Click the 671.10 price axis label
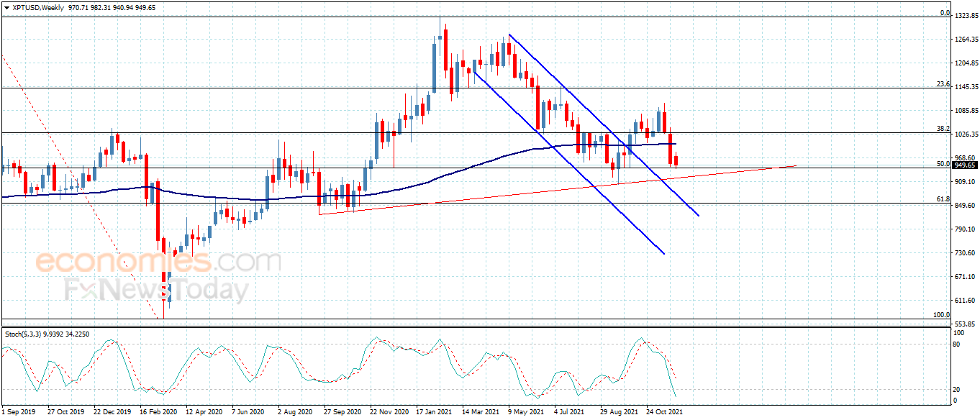The width and height of the screenshot is (980, 420). point(964,276)
